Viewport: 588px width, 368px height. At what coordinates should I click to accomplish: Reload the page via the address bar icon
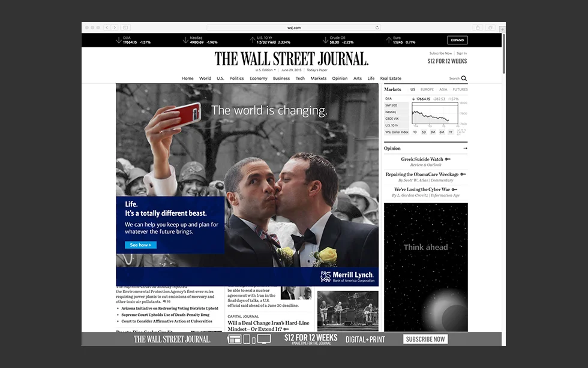point(377,28)
